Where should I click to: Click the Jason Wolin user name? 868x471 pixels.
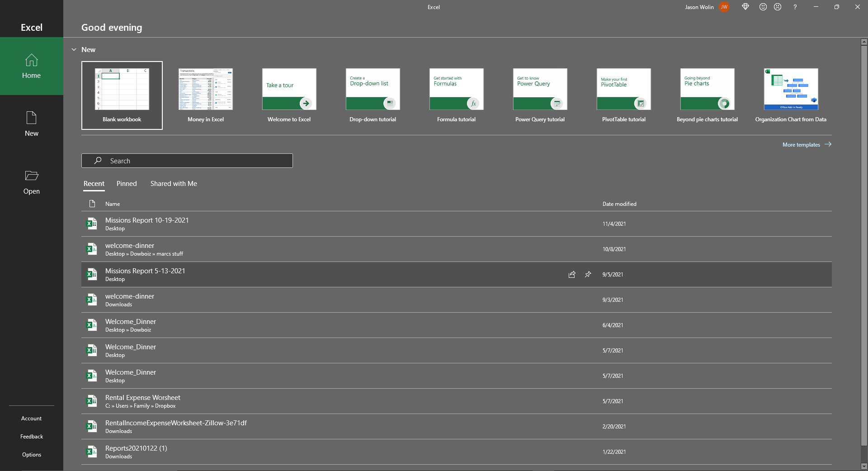[699, 7]
